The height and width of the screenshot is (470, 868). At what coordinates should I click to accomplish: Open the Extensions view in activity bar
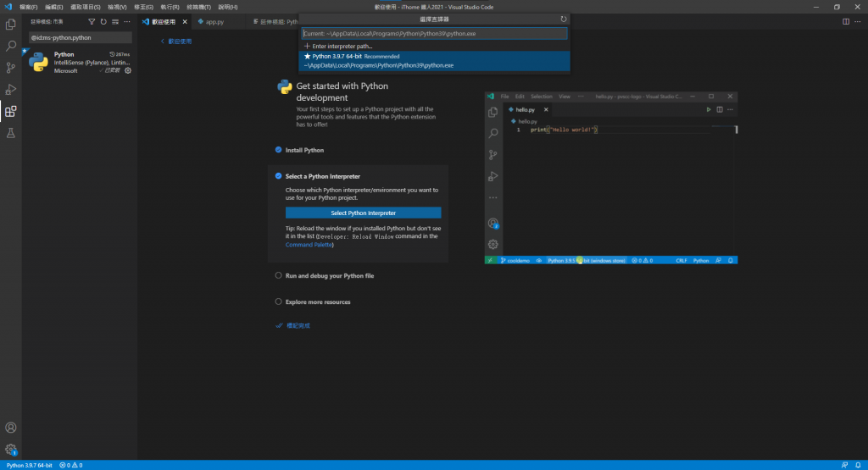(x=10, y=111)
